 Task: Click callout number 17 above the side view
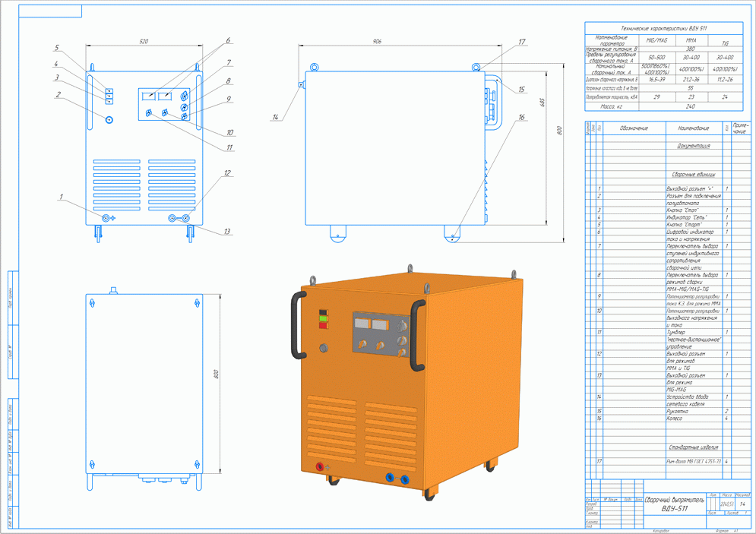(x=522, y=42)
